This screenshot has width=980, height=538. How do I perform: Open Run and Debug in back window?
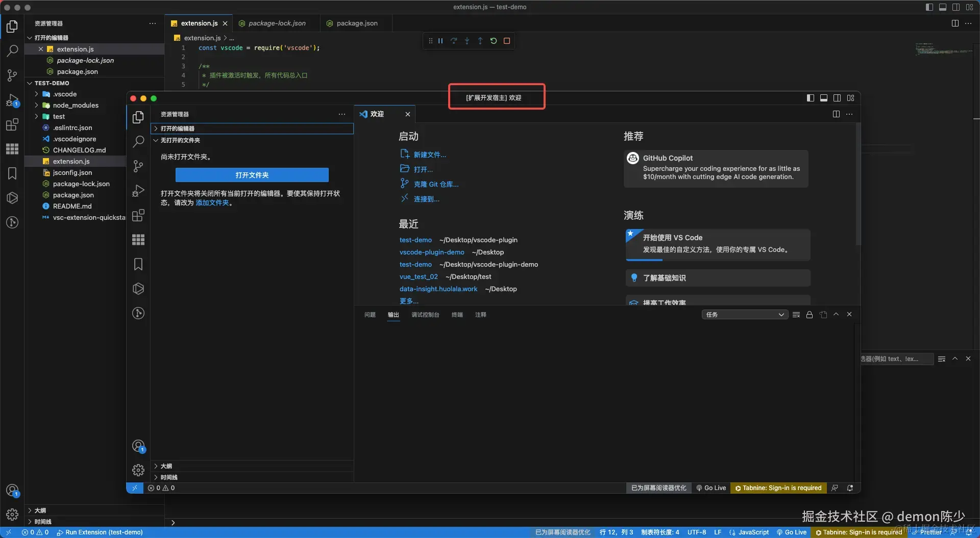tap(12, 100)
